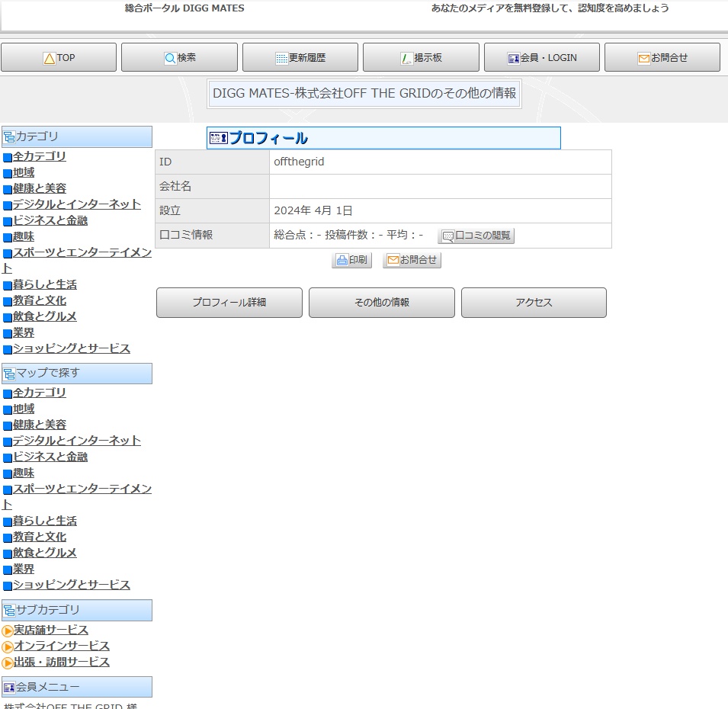
Task: Click the 総合ポータル DIGG MATES site title
Action: coord(184,8)
